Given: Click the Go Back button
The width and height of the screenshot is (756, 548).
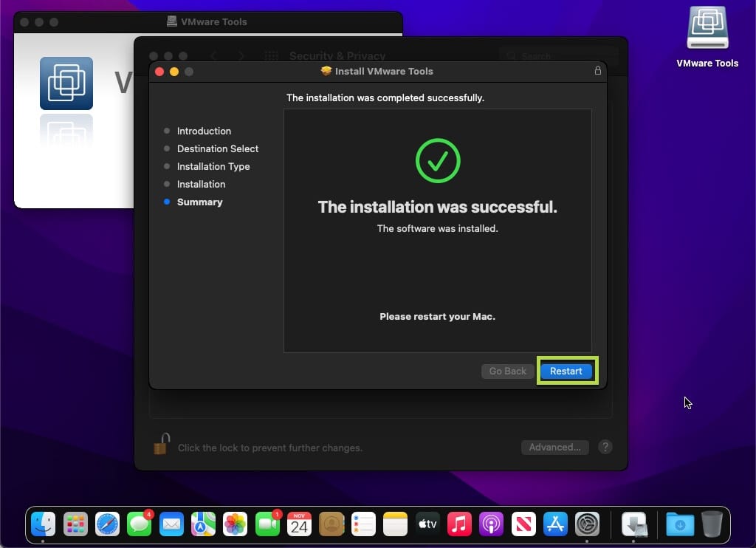Looking at the screenshot, I should click(x=507, y=371).
